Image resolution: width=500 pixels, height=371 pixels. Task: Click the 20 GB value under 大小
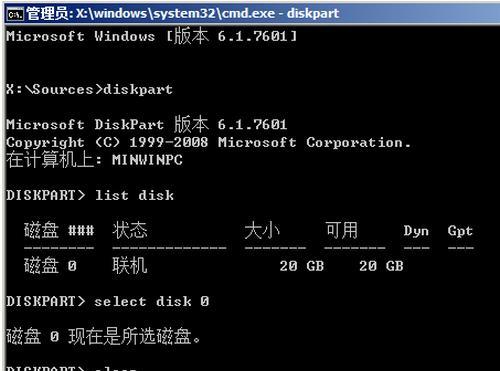pyautogui.click(x=302, y=266)
